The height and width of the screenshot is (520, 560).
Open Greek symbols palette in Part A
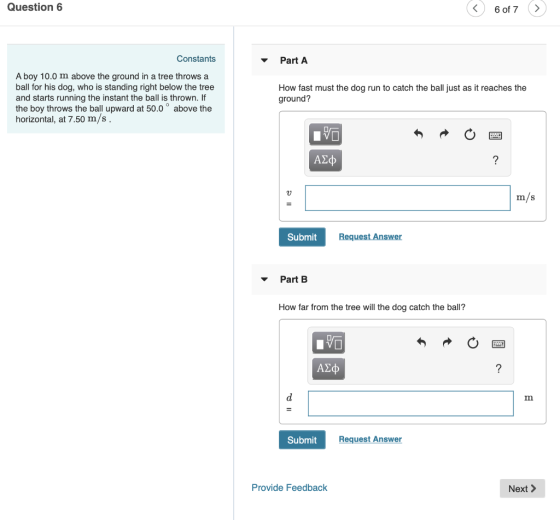point(325,160)
